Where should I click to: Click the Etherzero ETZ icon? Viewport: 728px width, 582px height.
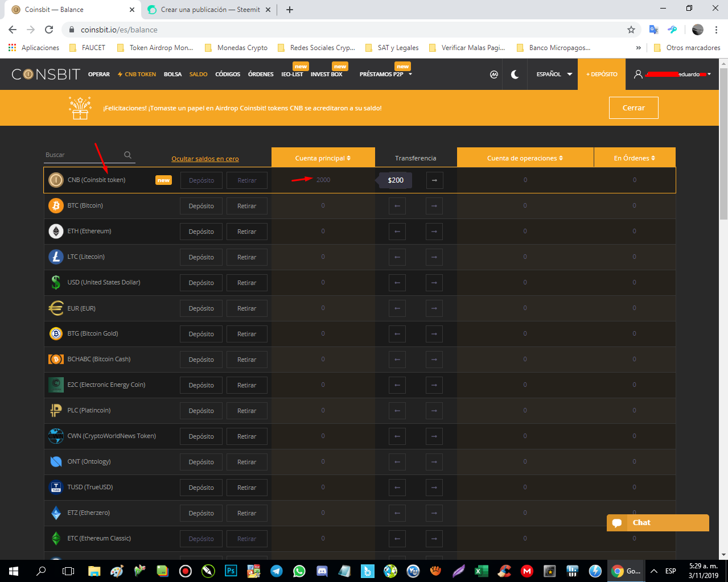(56, 513)
